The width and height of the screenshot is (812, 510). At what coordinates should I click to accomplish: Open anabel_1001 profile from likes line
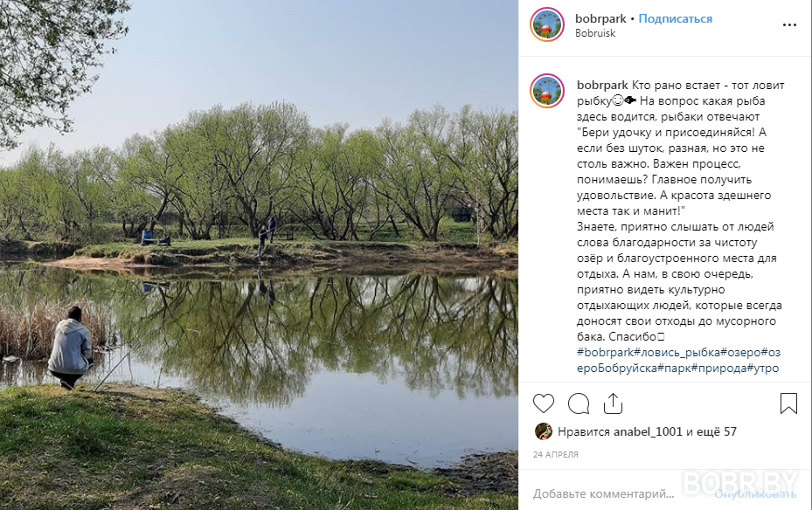click(x=648, y=431)
